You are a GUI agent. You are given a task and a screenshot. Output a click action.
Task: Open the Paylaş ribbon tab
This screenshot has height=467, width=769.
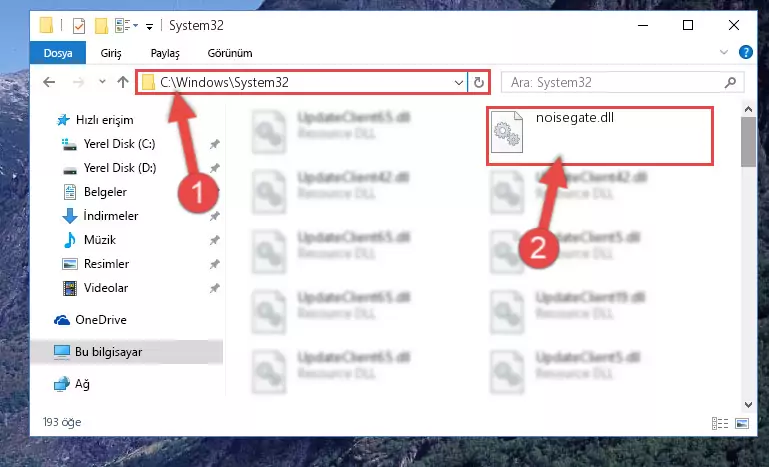click(x=165, y=53)
